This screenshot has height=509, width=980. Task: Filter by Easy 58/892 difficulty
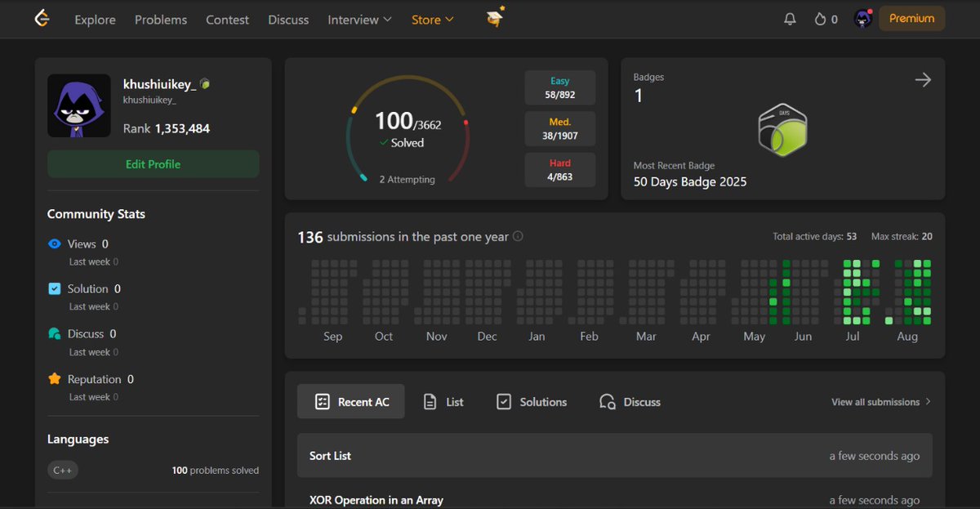pyautogui.click(x=560, y=87)
